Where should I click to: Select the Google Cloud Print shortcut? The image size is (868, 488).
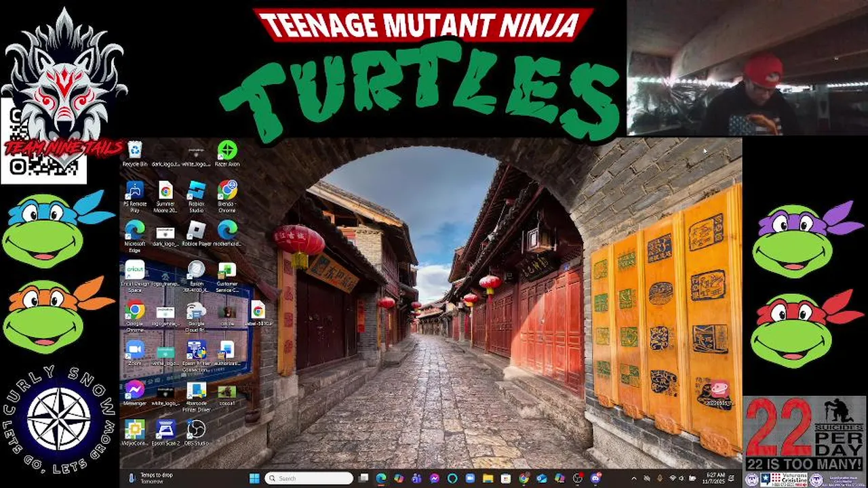pos(197,315)
